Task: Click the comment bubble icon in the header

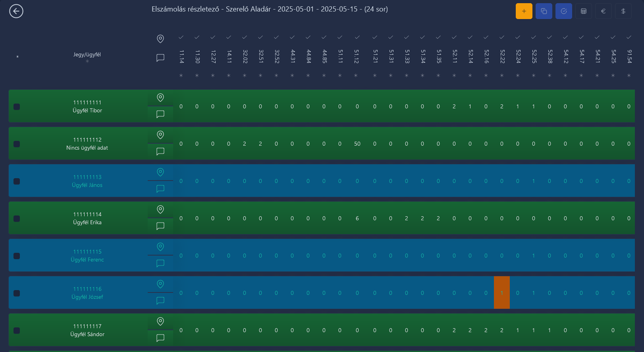Action: [160, 58]
